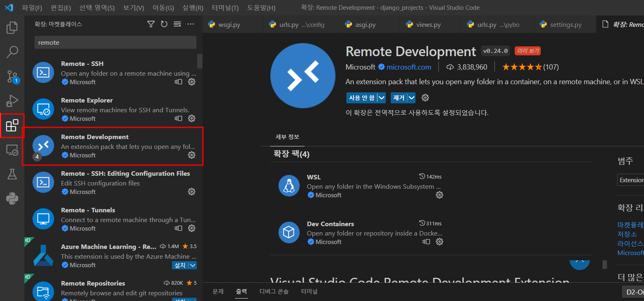Open the manage gear beside the Remove button
The width and height of the screenshot is (644, 301).
[425, 98]
